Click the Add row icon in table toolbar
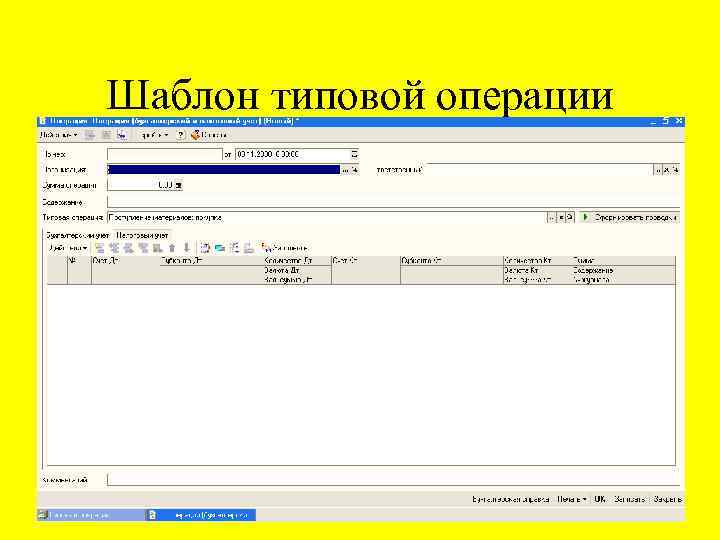Screen dimensions: 720x540 tap(100, 248)
